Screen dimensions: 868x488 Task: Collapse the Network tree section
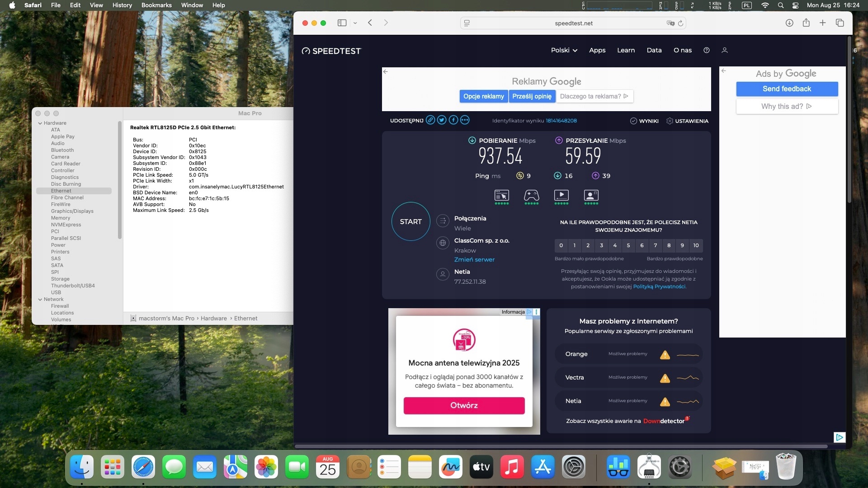40,299
